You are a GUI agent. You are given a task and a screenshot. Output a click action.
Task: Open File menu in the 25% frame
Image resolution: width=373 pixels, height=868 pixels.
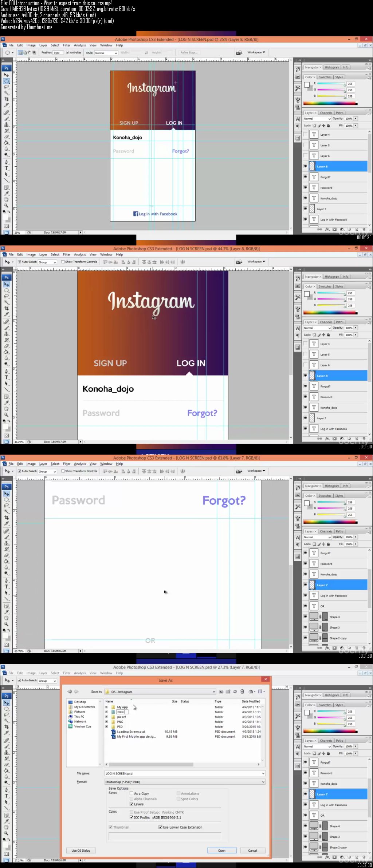pos(11,45)
